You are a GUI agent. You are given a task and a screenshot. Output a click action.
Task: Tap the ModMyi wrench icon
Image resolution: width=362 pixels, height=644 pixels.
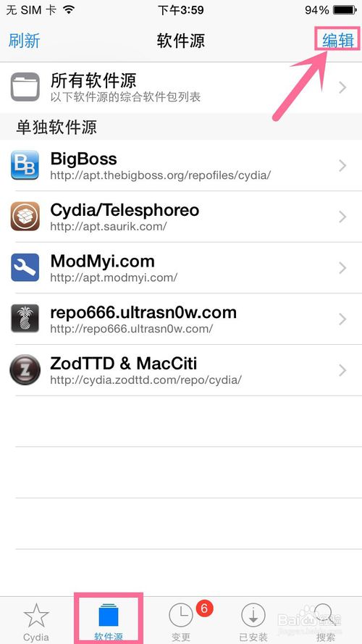pyautogui.click(x=25, y=267)
